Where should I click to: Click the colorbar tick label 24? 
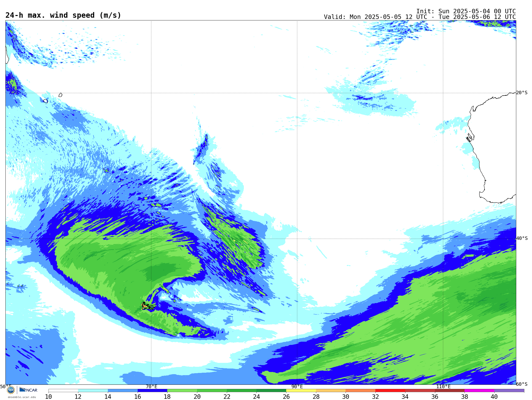[256, 397]
